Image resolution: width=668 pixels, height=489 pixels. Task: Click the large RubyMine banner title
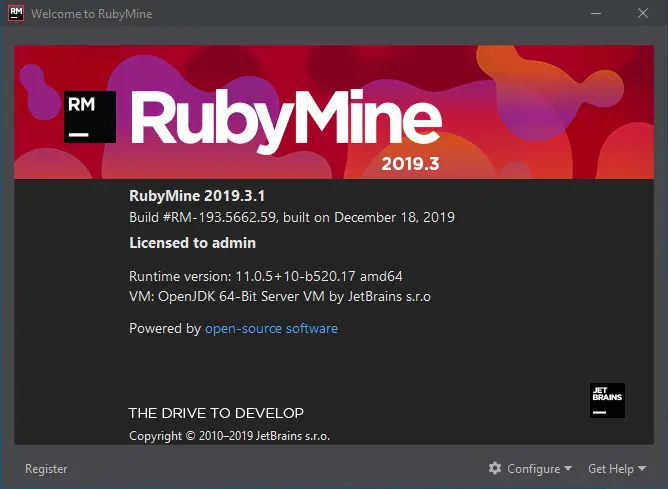click(286, 120)
